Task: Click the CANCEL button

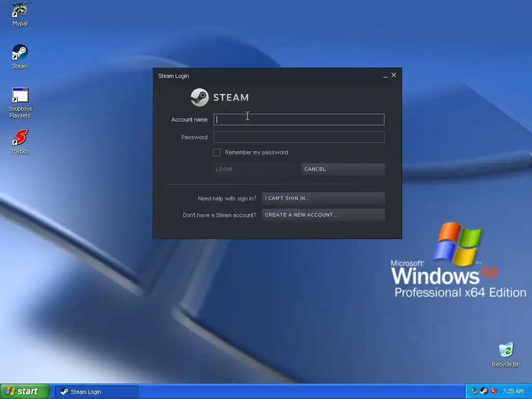Action: point(343,169)
